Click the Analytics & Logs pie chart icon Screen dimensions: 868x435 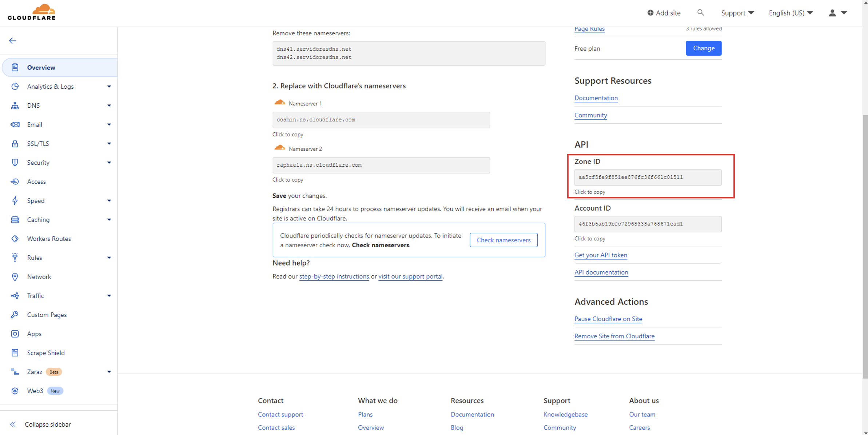click(x=15, y=87)
